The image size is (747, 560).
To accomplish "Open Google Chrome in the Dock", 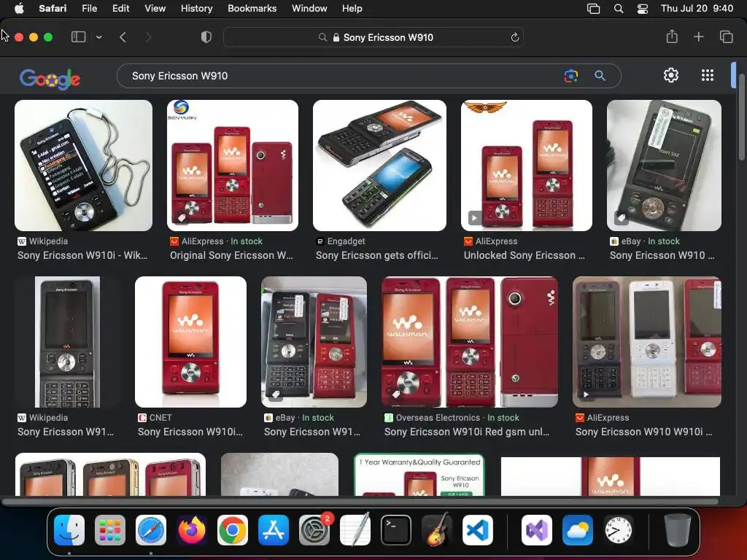I will click(233, 530).
